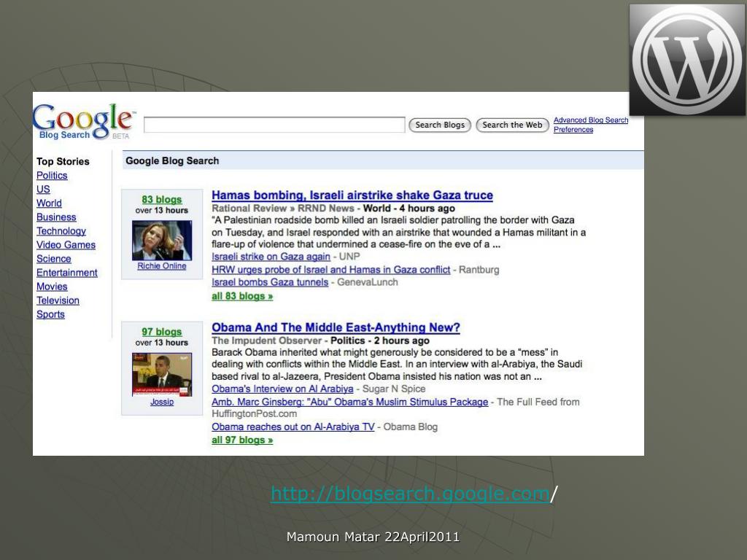Click the WordPress logo icon
Viewport: 747px width, 560px height.
click(687, 60)
